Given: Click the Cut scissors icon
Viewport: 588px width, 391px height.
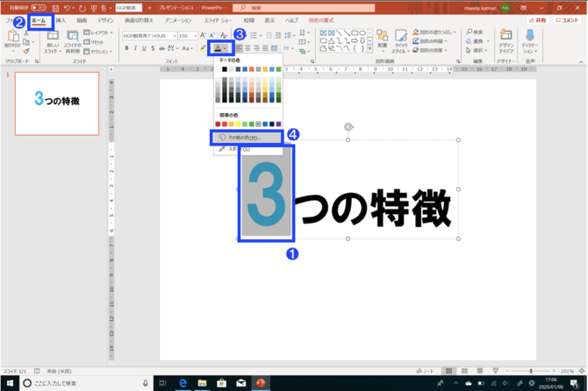Looking at the screenshot, I should pyautogui.click(x=26, y=33).
